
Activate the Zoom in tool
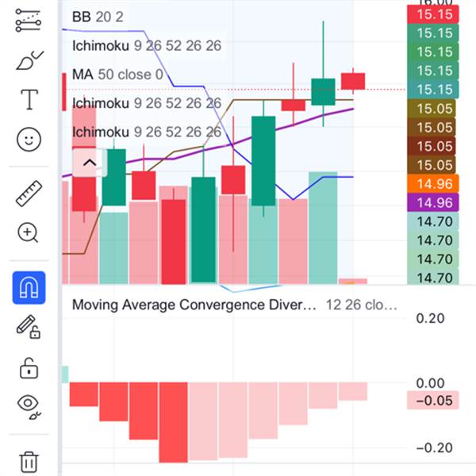click(29, 232)
